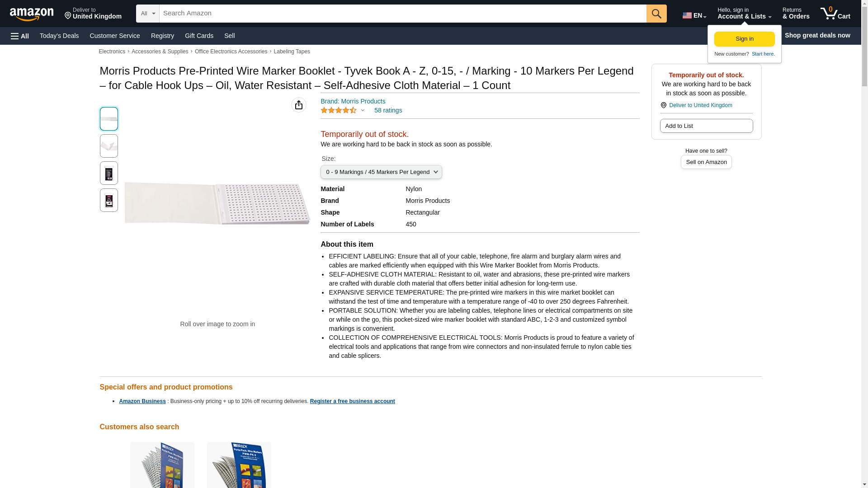The height and width of the screenshot is (488, 868).
Task: Open Today's Deals in navigation bar
Action: tap(59, 36)
